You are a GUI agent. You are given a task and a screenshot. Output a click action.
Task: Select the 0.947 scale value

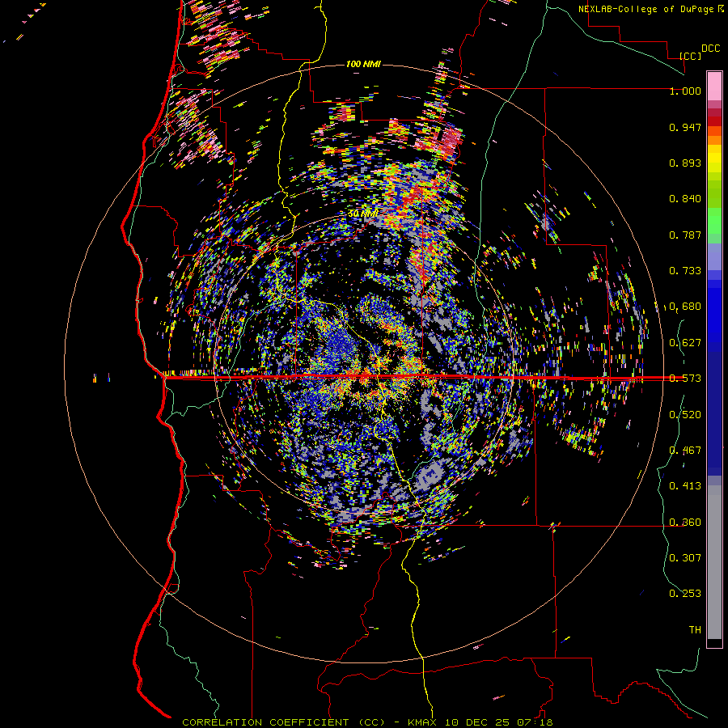coord(685,127)
